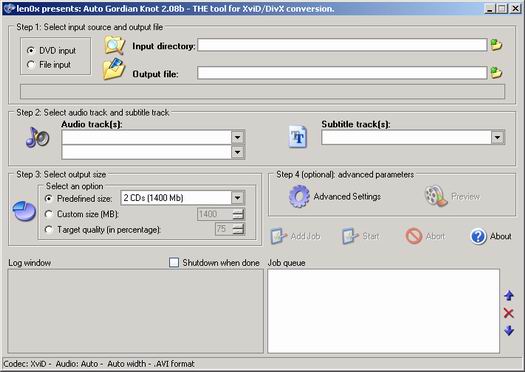Close the Auto Gordian Knot window
Screen dimensions: 525x372
pos(515,9)
